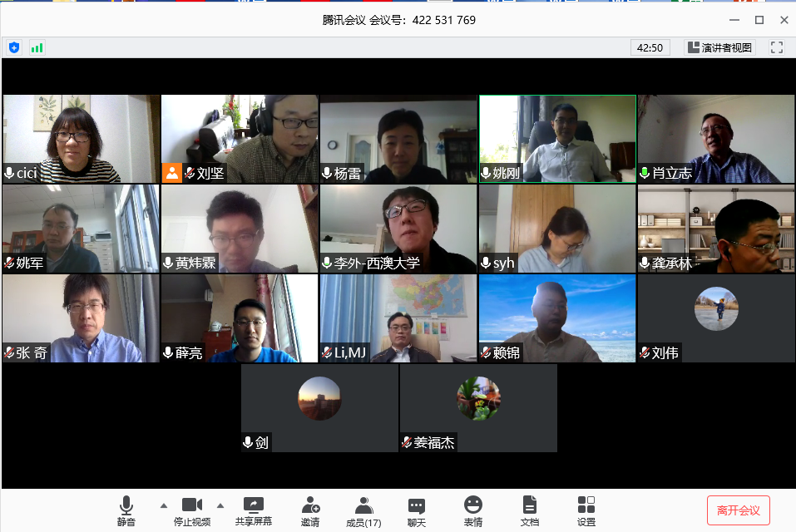The image size is (796, 532).
Task: Expand the audio options arrow beside 静音
Action: tap(163, 505)
